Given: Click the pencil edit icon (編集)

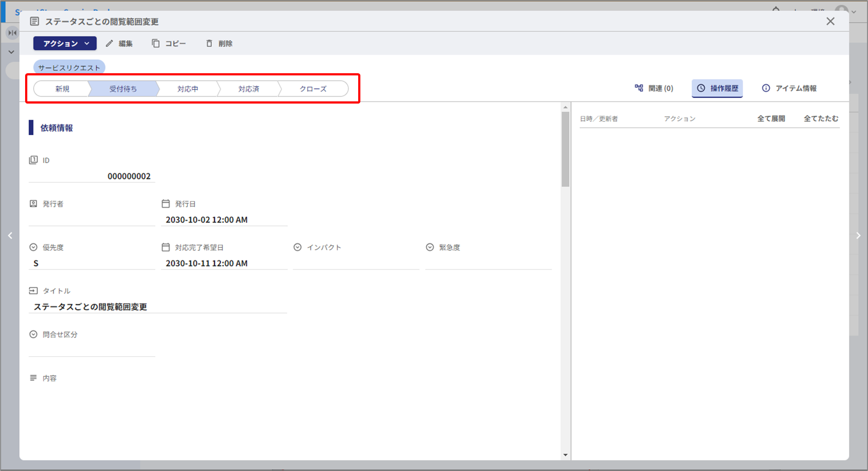Looking at the screenshot, I should click(x=110, y=43).
